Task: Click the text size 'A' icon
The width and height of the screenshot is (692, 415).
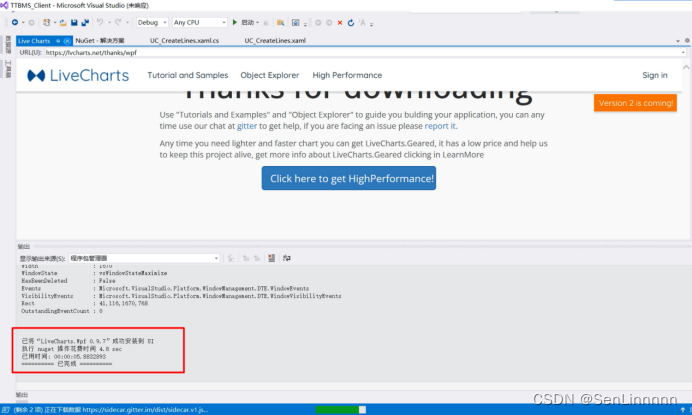Action: [x=362, y=23]
